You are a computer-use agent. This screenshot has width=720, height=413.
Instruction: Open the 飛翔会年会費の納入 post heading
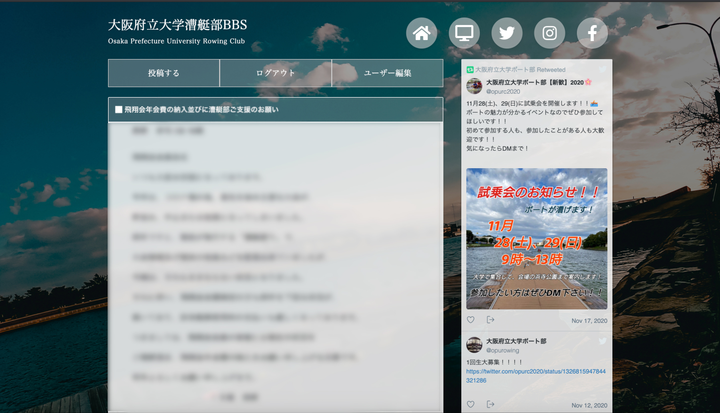tap(276, 109)
